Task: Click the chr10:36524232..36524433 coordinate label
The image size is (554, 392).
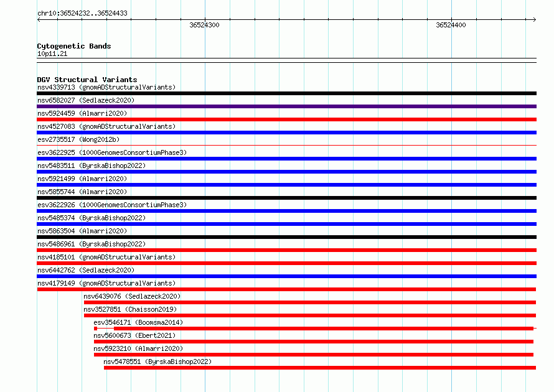Action: [x=82, y=13]
